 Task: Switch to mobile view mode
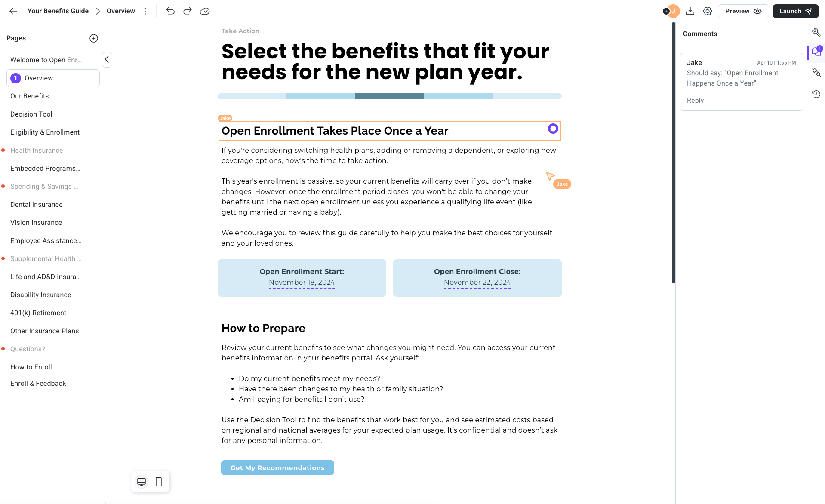tap(159, 482)
